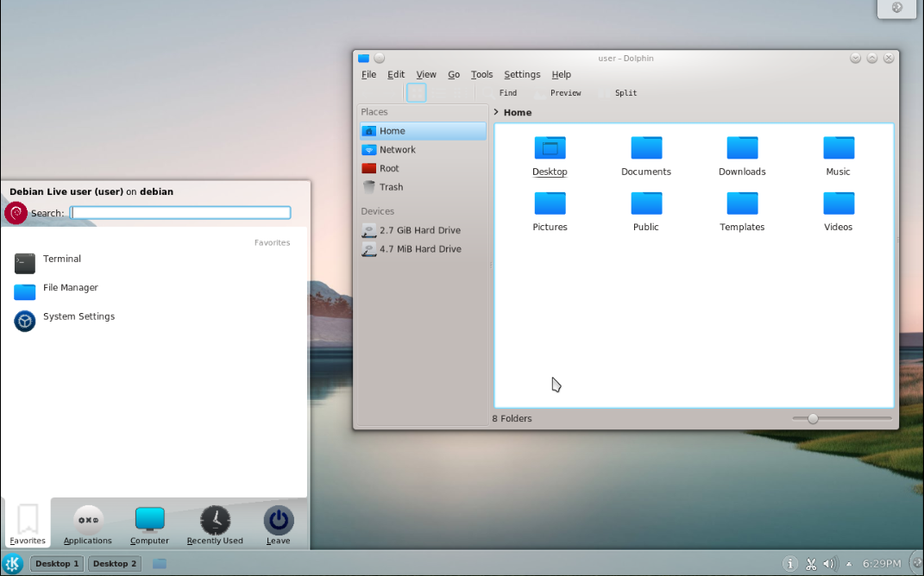Open the Root place in sidebar
The width and height of the screenshot is (924, 576).
[389, 168]
